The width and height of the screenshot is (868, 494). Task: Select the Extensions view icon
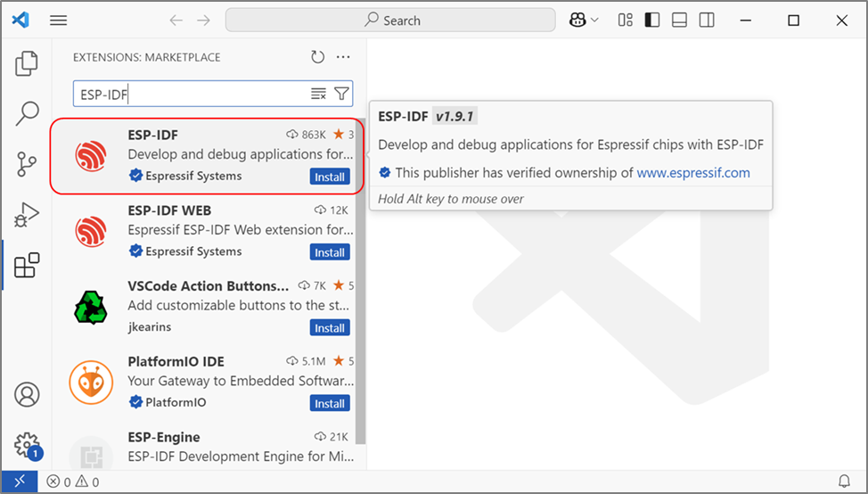click(x=27, y=265)
